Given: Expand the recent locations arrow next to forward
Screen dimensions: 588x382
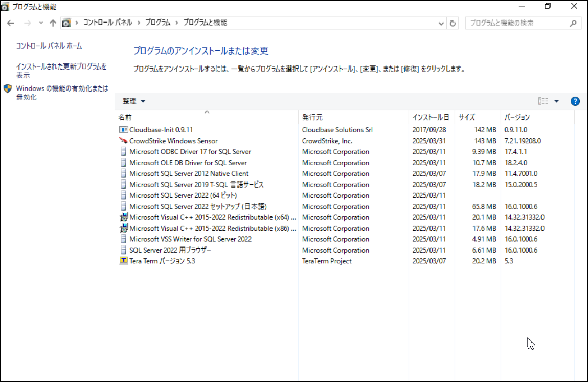Looking at the screenshot, I should [x=40, y=23].
